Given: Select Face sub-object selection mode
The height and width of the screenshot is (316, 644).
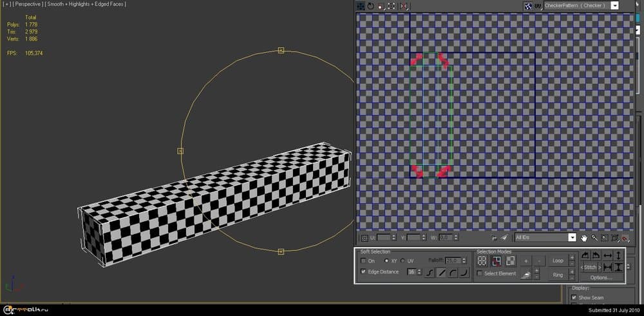Looking at the screenshot, I should 511,261.
